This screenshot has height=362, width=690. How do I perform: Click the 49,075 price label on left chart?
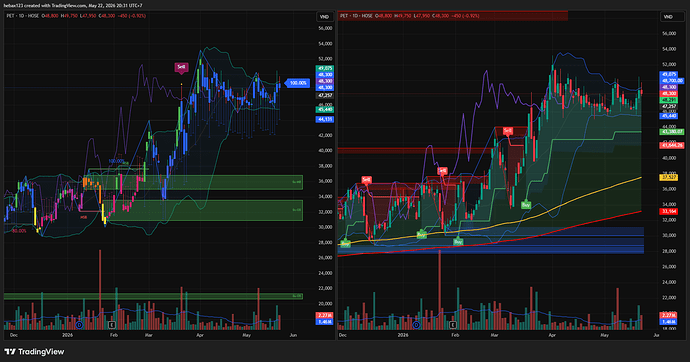pos(325,69)
